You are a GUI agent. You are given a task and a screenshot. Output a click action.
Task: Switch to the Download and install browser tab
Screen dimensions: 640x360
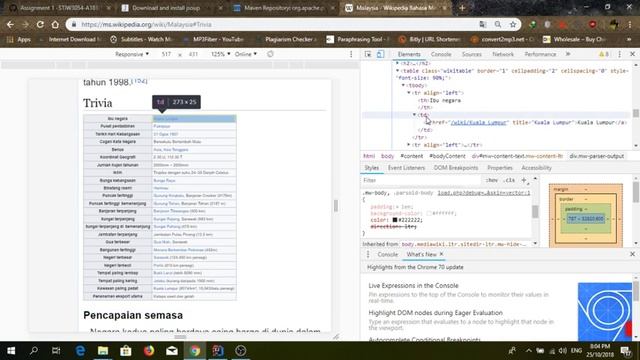coord(171,8)
